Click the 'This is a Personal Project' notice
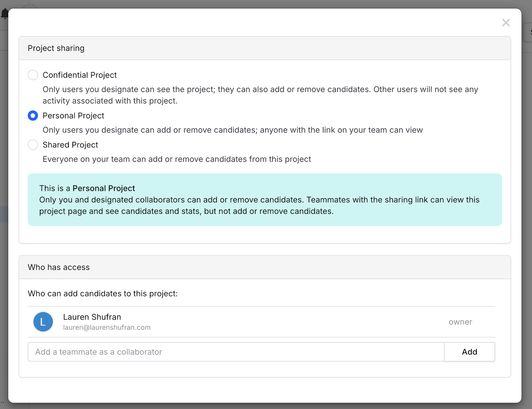This screenshot has width=532, height=409. [265, 200]
